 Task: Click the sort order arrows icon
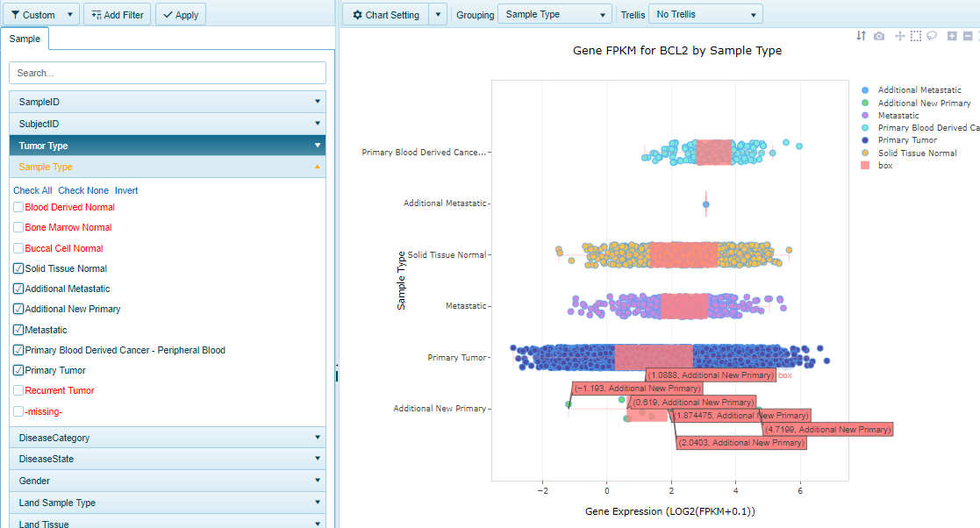click(x=861, y=36)
